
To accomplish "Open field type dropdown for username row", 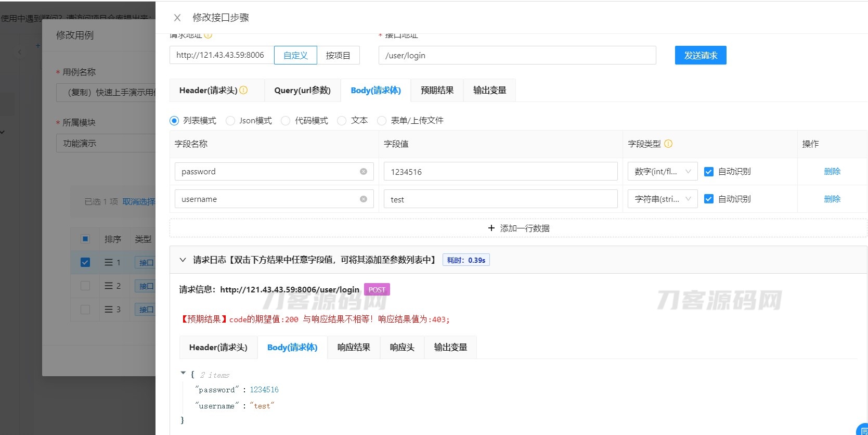I will [x=663, y=199].
